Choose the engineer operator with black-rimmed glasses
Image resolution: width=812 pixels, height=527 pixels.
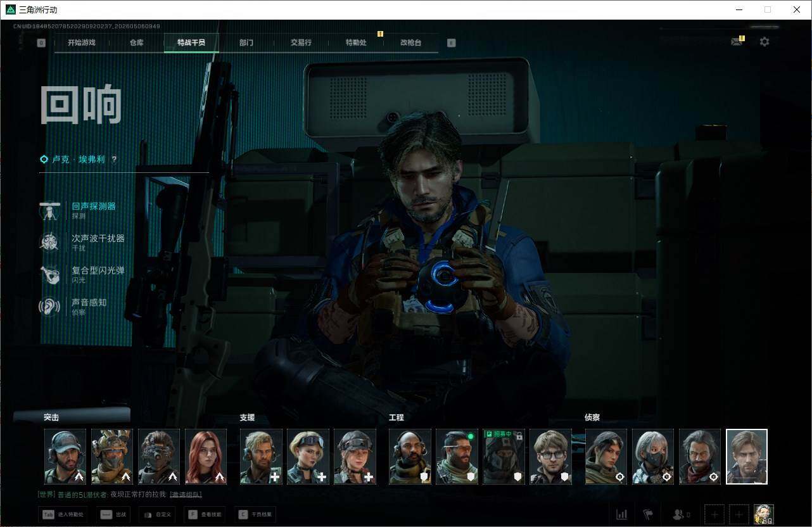click(x=550, y=457)
